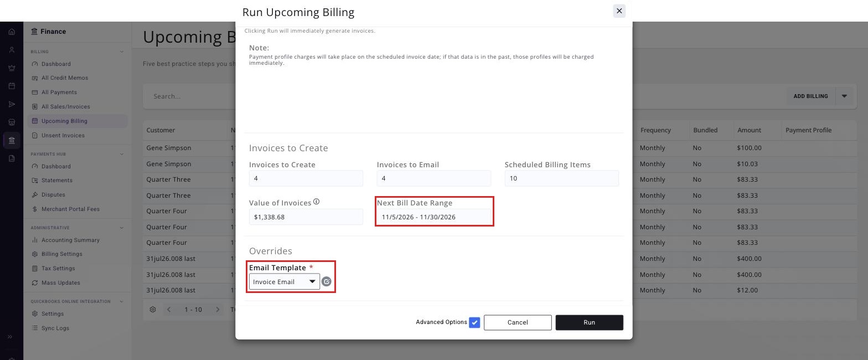868x360 pixels.
Task: Open All Credit Memos in sidebar
Action: click(x=65, y=78)
